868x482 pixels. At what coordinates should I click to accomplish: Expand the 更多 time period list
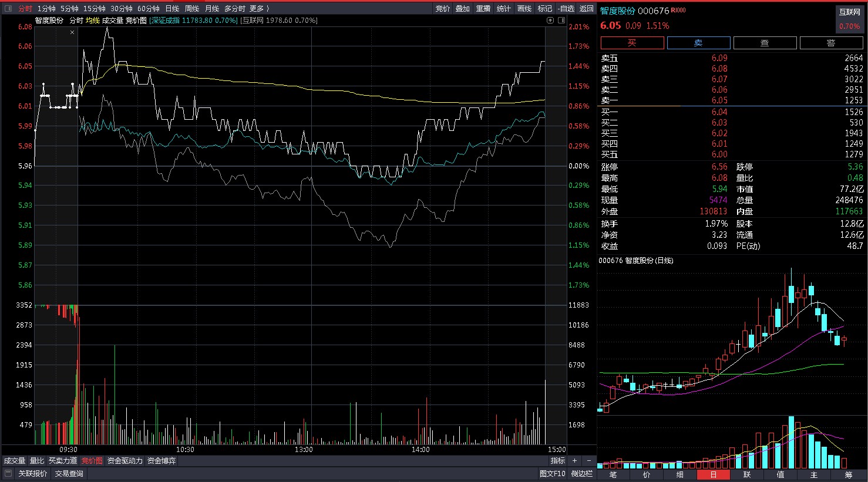click(258, 8)
